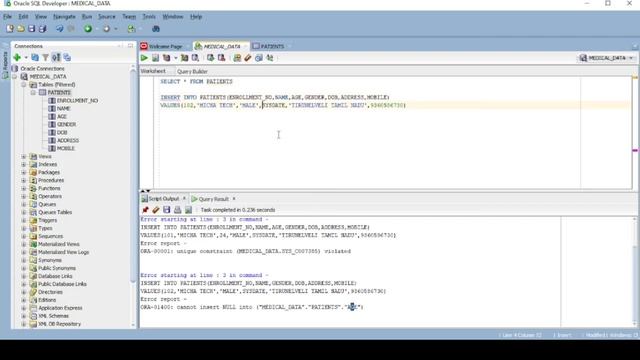The height and width of the screenshot is (360, 640).
Task: Close the Script Output tab
Action: coord(184,198)
